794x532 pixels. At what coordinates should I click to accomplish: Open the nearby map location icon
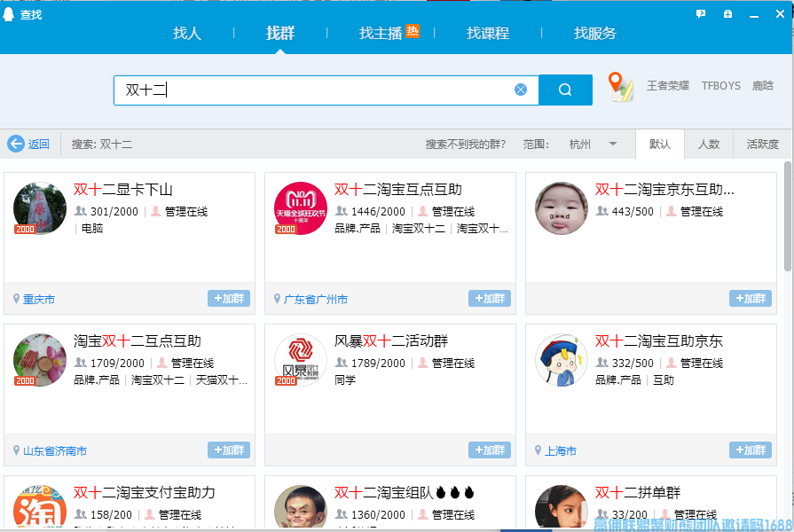(620, 87)
